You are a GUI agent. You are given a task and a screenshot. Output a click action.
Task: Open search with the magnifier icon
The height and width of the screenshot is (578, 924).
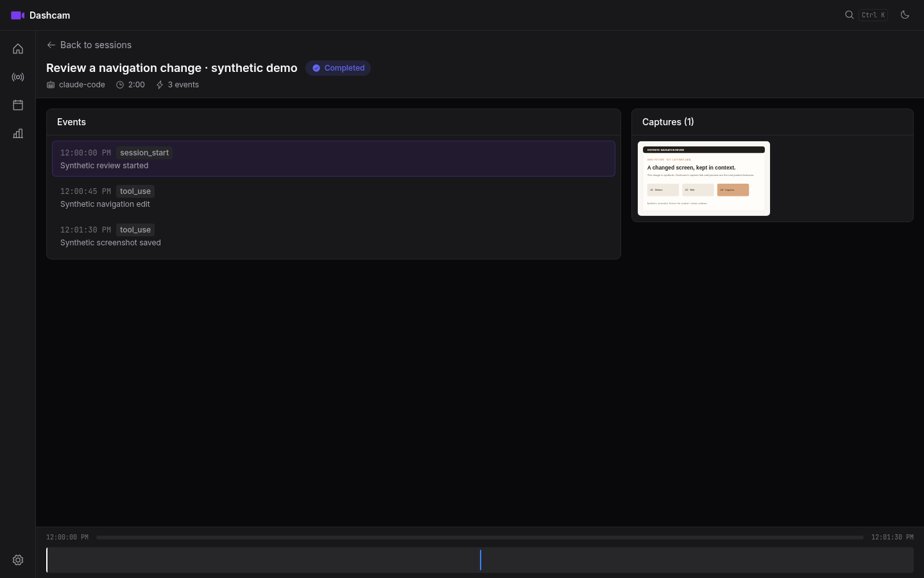(849, 15)
